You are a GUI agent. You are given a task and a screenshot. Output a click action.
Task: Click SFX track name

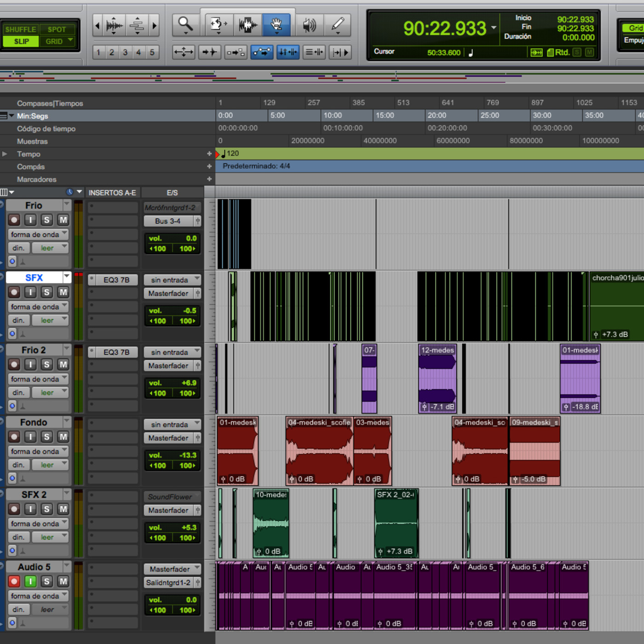pyautogui.click(x=34, y=277)
